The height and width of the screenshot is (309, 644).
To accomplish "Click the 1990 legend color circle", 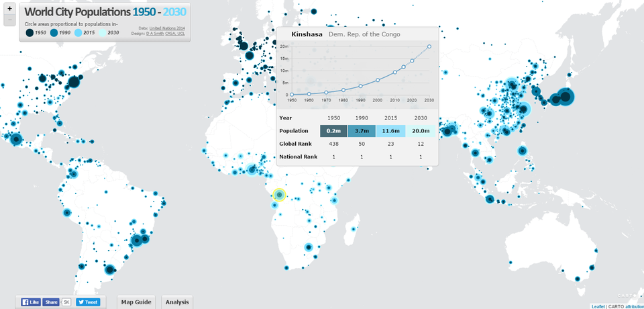I will coord(54,32).
